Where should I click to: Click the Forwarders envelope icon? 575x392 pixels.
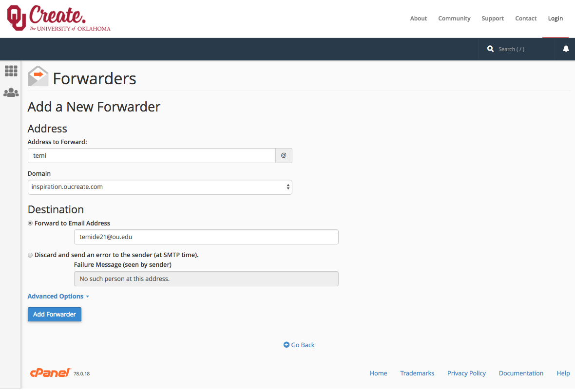click(38, 76)
